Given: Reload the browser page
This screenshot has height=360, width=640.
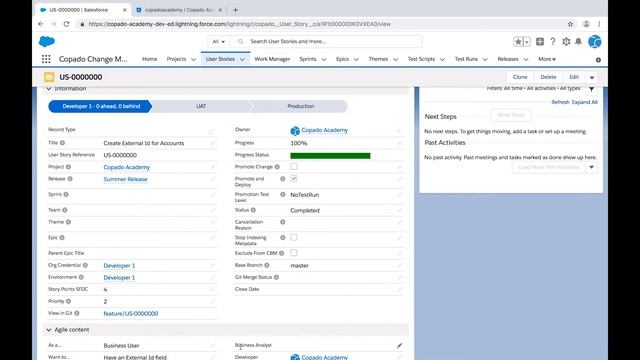Looking at the screenshot, I should 67,24.
